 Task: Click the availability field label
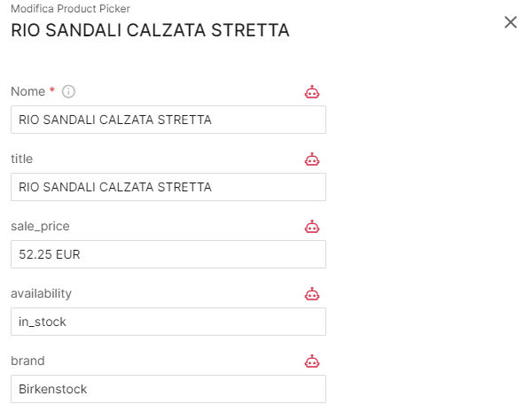click(x=41, y=293)
